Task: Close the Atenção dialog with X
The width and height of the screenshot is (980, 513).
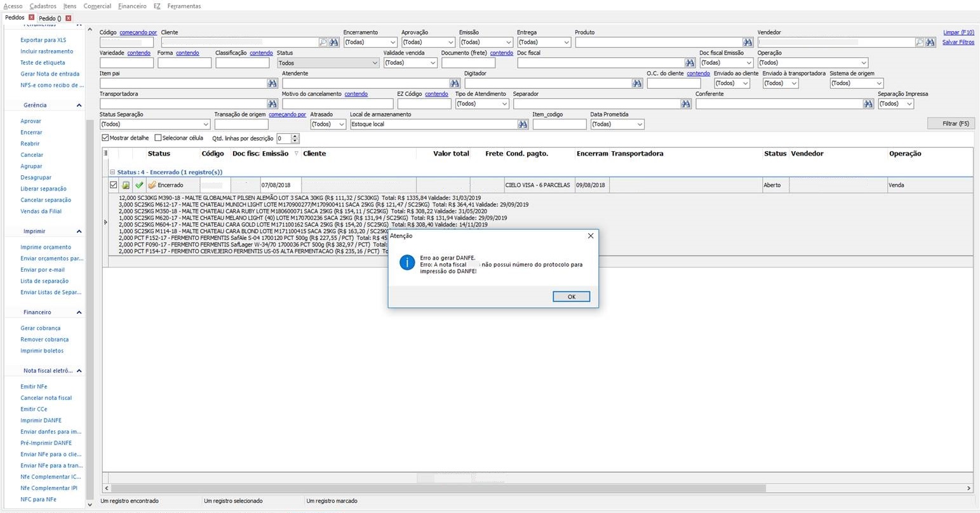Action: [591, 236]
